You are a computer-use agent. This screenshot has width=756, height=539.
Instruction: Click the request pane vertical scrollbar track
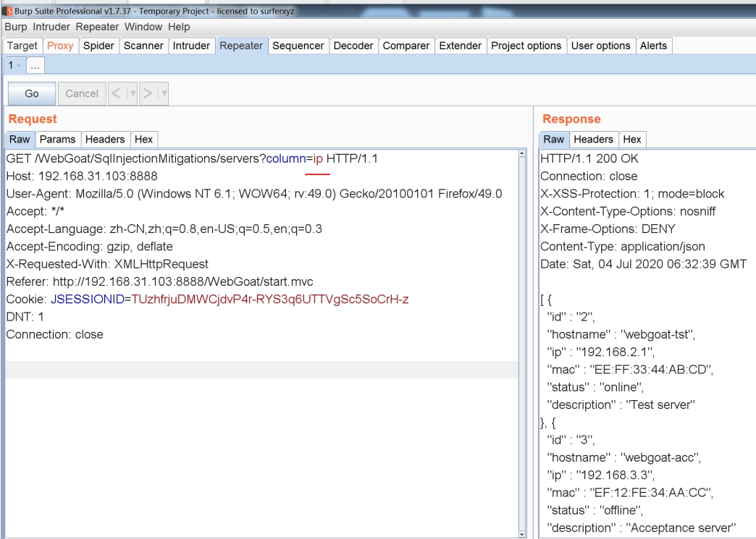coord(521,344)
